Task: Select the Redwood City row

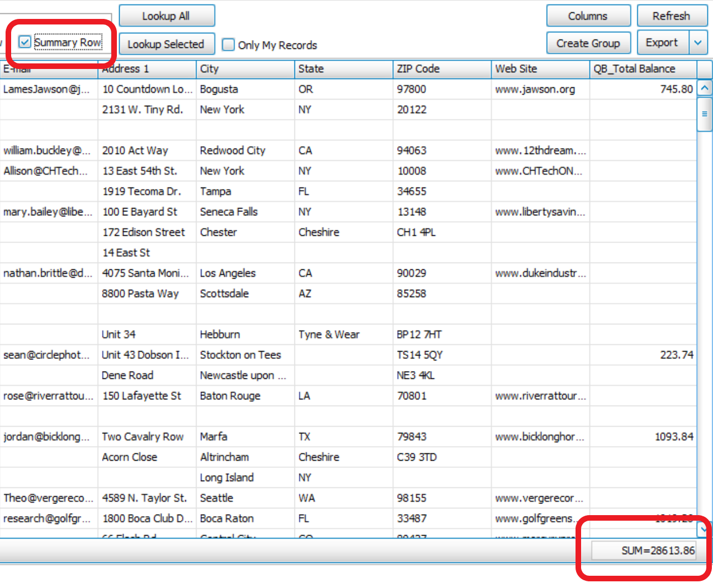Action: [233, 151]
